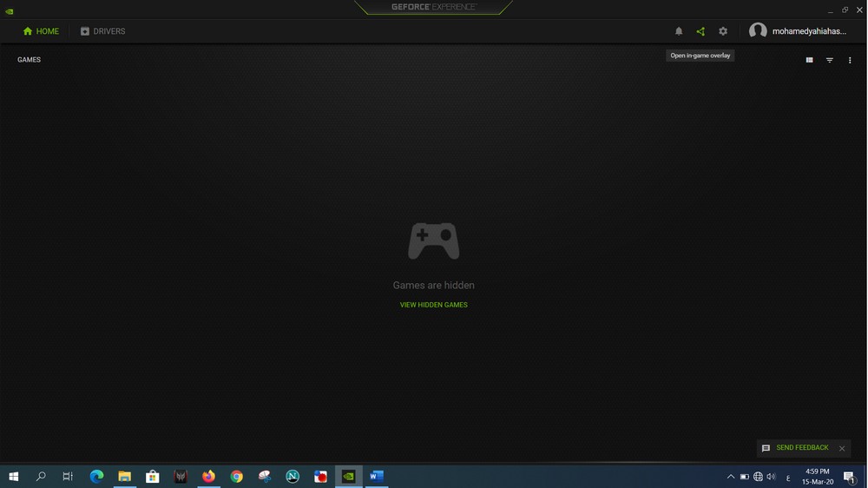Open Windows search from taskbar
This screenshot has height=488, width=868.
41,477
